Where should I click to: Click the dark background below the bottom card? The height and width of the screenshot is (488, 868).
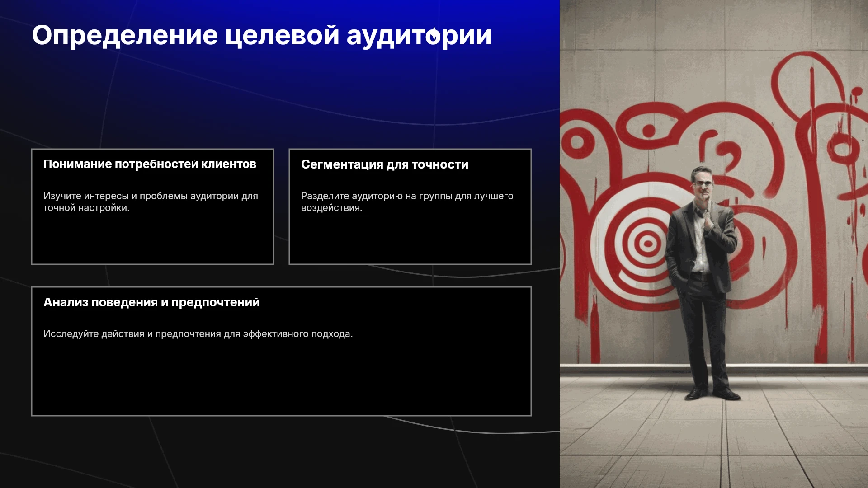tap(280, 452)
